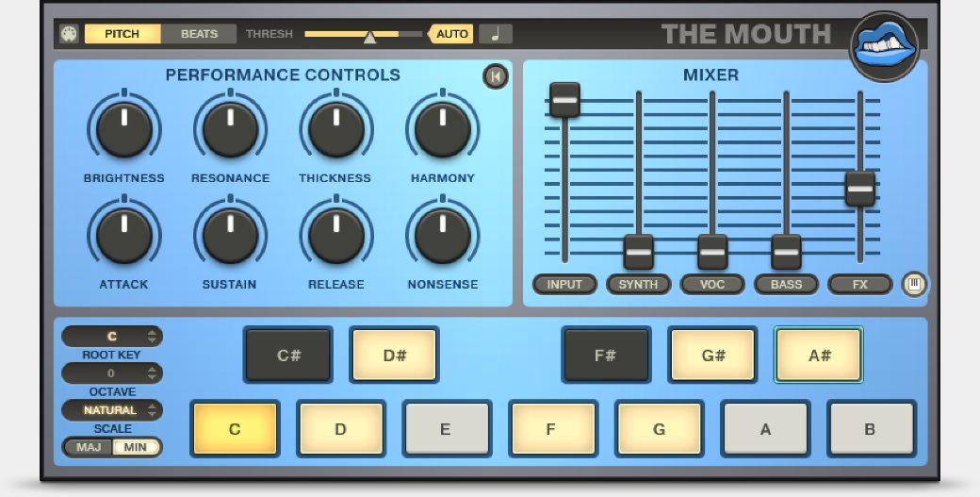Click the THE MOUTH title text
980x497 pixels.
pyautogui.click(x=746, y=34)
